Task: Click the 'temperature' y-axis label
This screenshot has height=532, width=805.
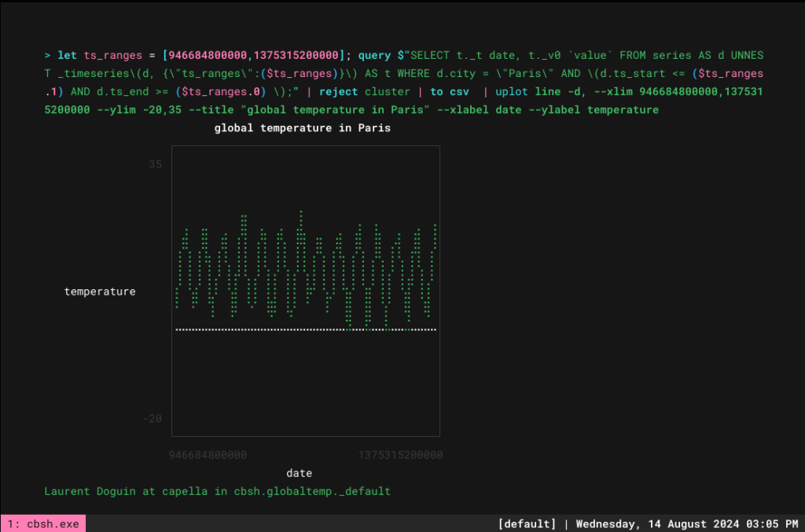Action: pos(100,292)
